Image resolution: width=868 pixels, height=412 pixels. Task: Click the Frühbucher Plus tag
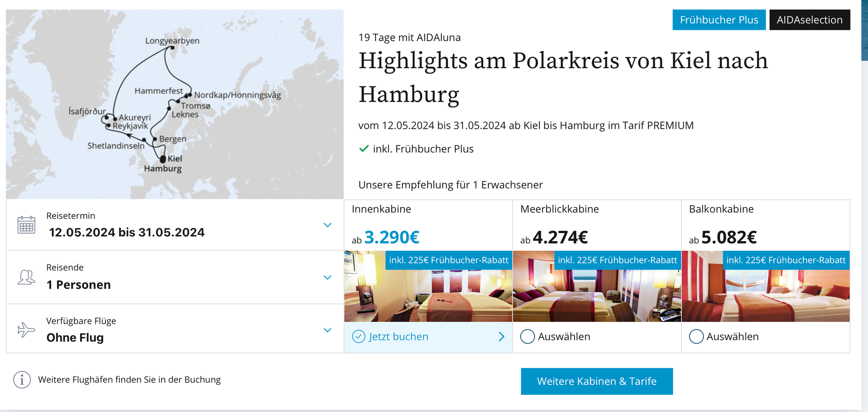pyautogui.click(x=719, y=20)
